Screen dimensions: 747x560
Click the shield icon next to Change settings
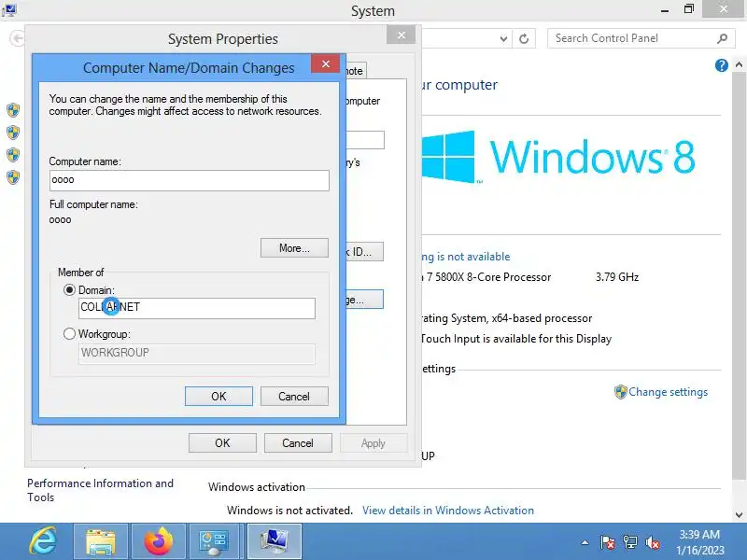(620, 392)
